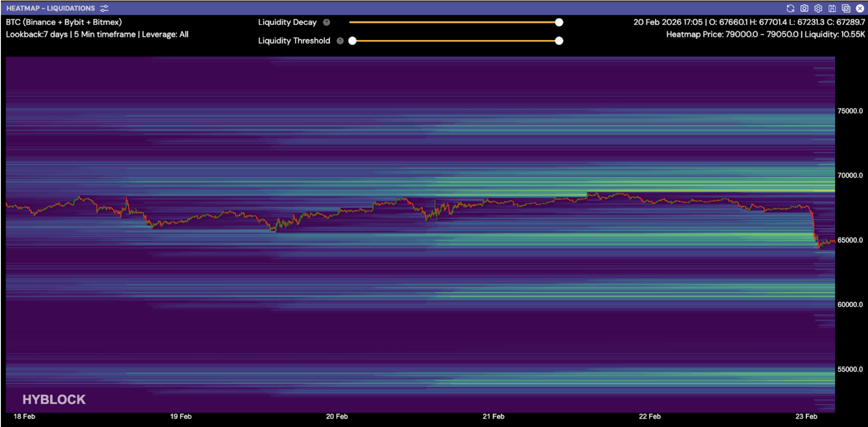Click the Liquidity Decay slider handle
The width and height of the screenshot is (868, 427).
coord(559,22)
